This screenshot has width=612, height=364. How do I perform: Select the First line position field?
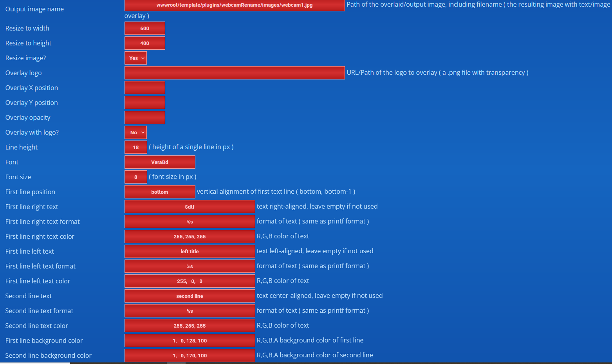(x=160, y=192)
